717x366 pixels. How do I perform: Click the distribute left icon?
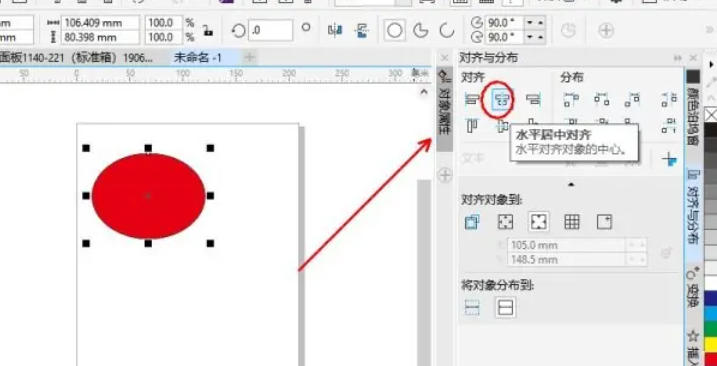point(572,99)
